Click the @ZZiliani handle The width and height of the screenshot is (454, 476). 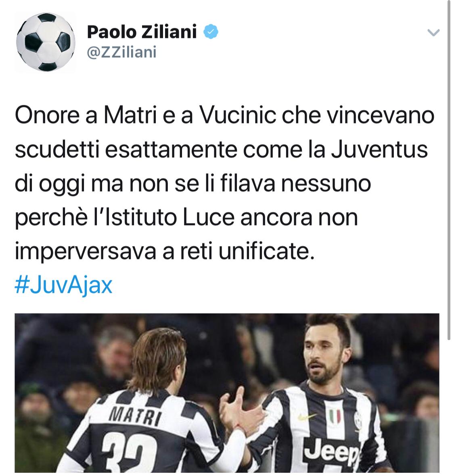121,52
